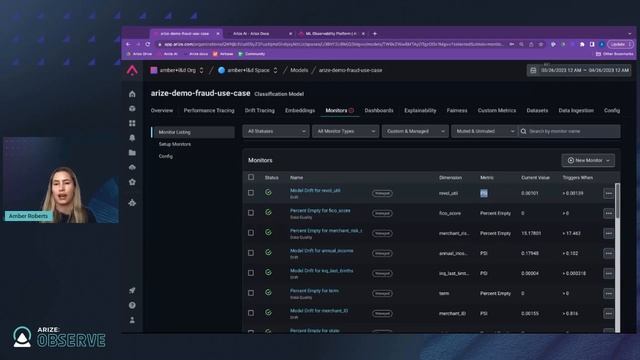Switch to the Overview tab
Viewport: 640px width, 360px height.
pyautogui.click(x=162, y=111)
